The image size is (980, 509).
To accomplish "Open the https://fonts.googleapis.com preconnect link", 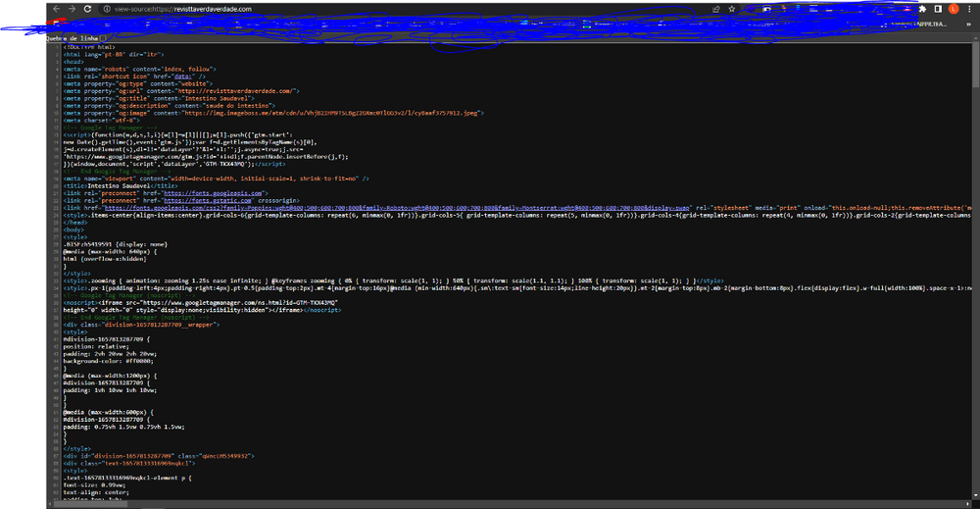I will (213, 193).
